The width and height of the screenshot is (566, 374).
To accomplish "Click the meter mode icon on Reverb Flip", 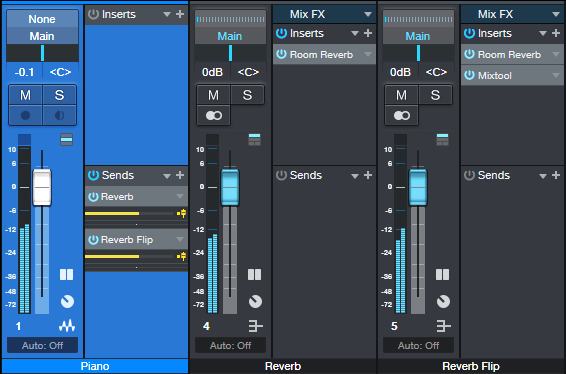I will tap(442, 275).
